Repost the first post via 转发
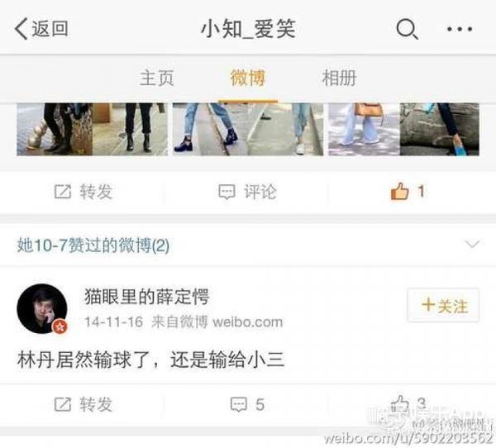This screenshot has width=496, height=448. click(x=83, y=192)
